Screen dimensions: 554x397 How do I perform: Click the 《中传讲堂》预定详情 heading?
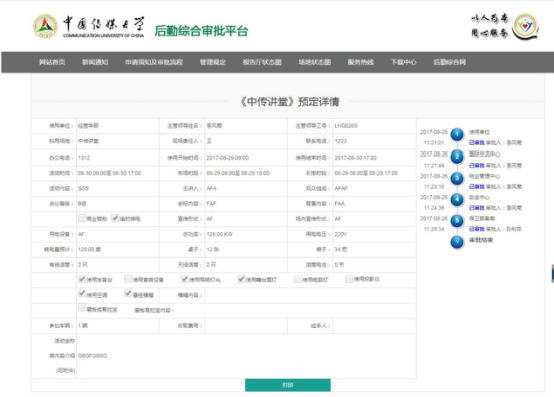289,102
